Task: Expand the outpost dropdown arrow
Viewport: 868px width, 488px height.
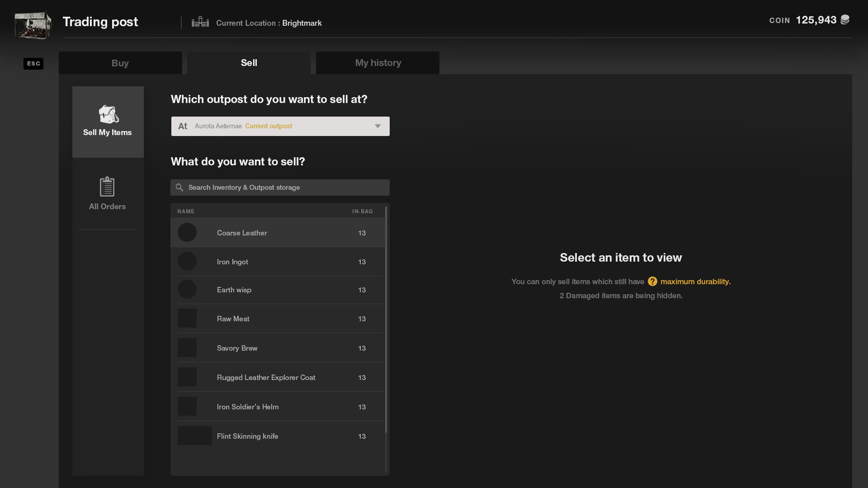Action: [x=378, y=126]
